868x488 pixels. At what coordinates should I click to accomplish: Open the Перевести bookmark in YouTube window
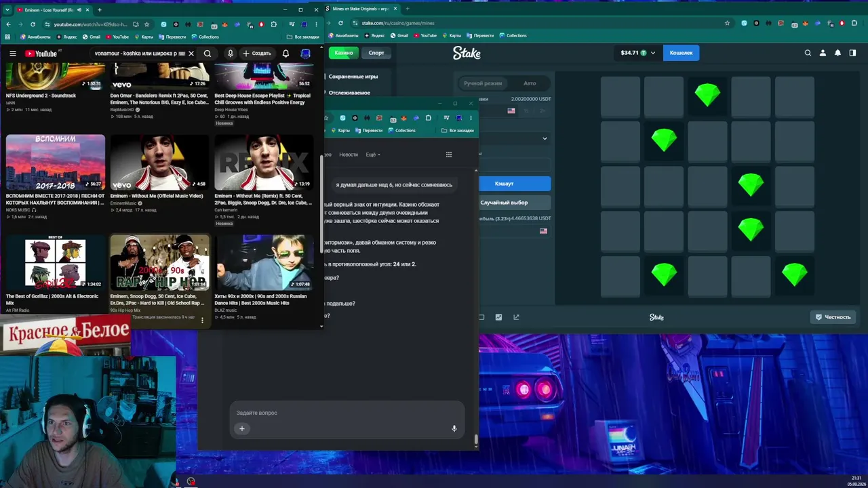172,37
